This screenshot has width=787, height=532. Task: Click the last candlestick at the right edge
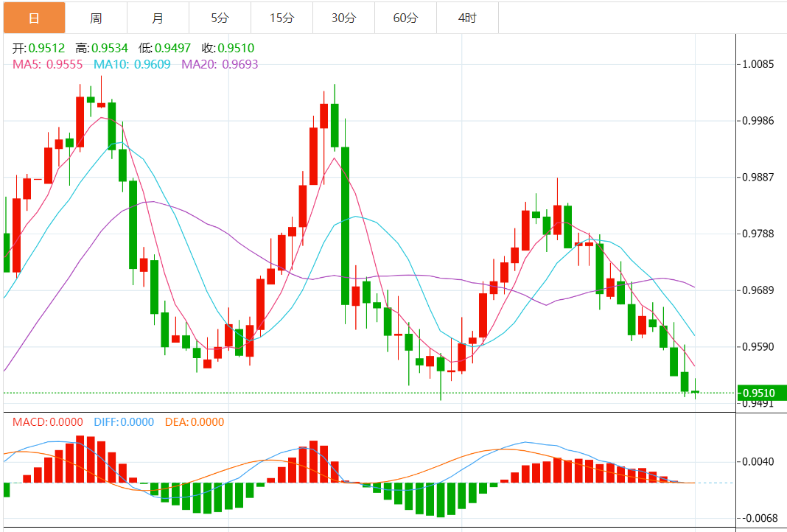click(695, 391)
